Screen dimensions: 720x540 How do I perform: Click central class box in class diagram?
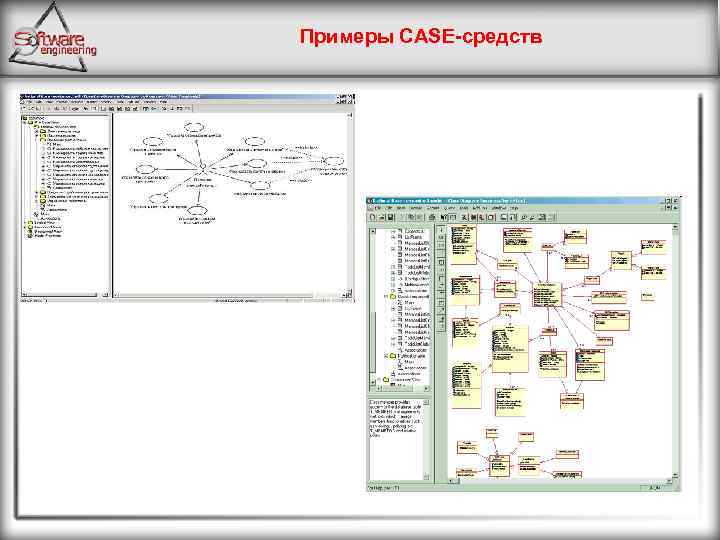point(547,294)
